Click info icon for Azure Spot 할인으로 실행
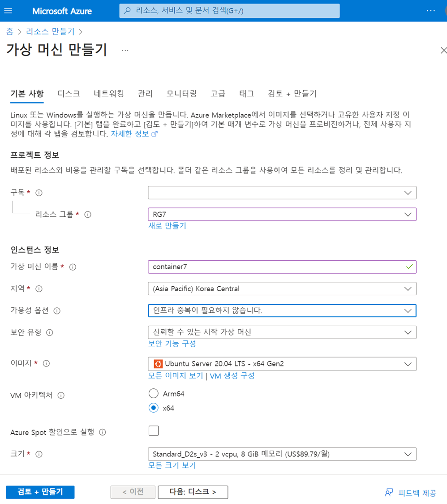The width and height of the screenshot is (447, 504). 103,432
